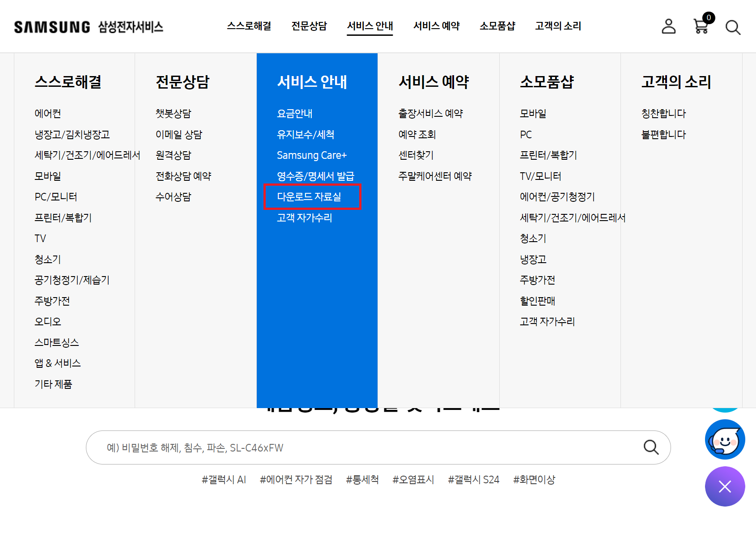756x541 pixels.
Task: Click the #화면이상 hashtag
Action: [534, 479]
